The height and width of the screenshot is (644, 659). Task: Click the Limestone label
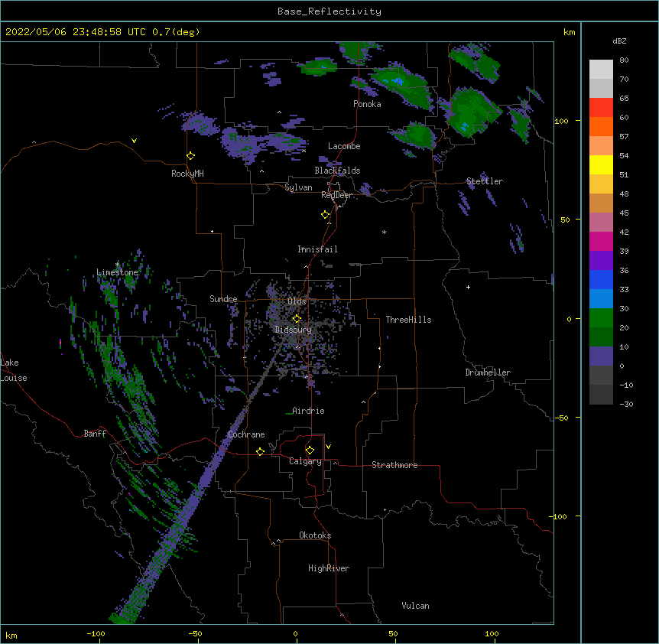117,272
